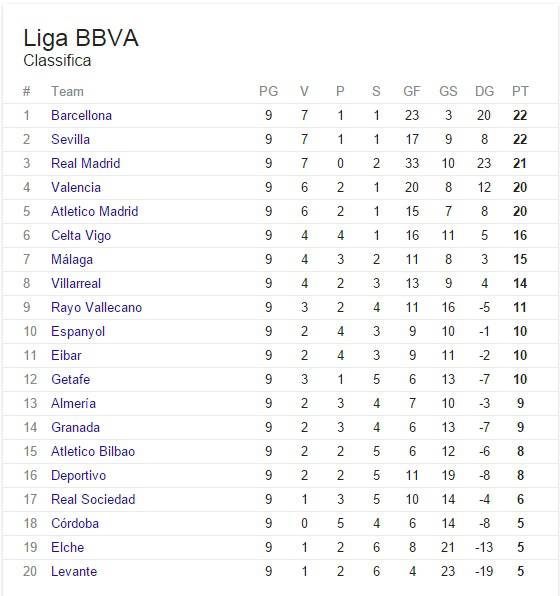This screenshot has height=596, width=560.
Task: Open the Barcellona team link
Action: [81, 115]
